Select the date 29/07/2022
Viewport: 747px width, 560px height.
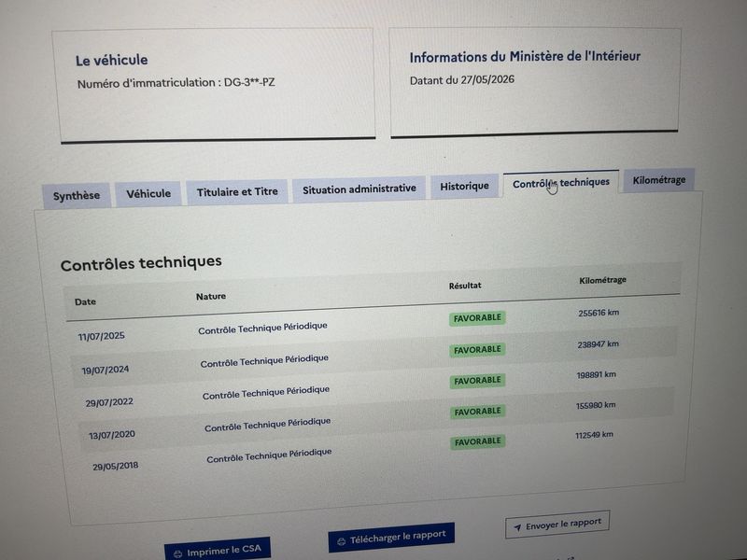click(109, 402)
